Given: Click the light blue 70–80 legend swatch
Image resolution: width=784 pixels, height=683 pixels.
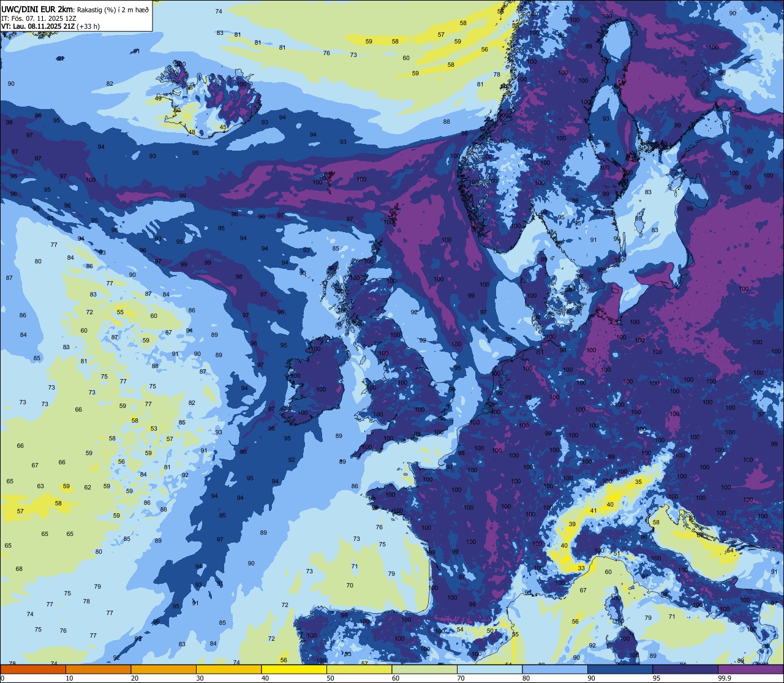Looking at the screenshot, I should tap(489, 669).
